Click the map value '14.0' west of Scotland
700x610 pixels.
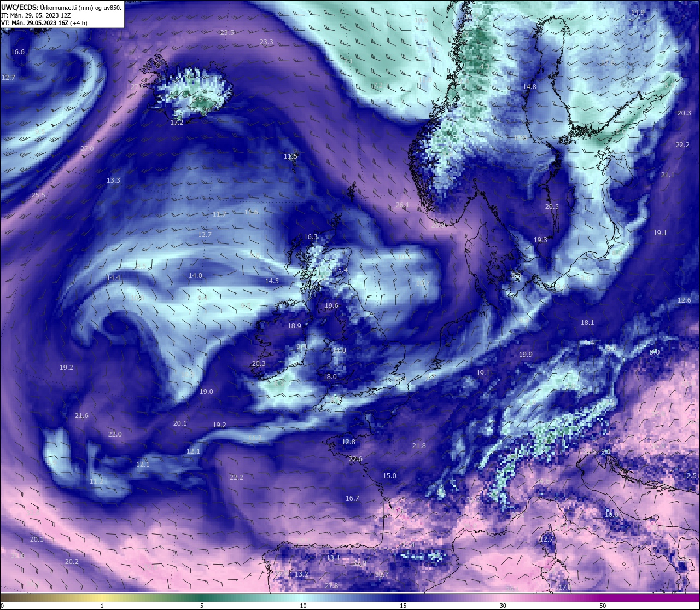click(x=195, y=276)
